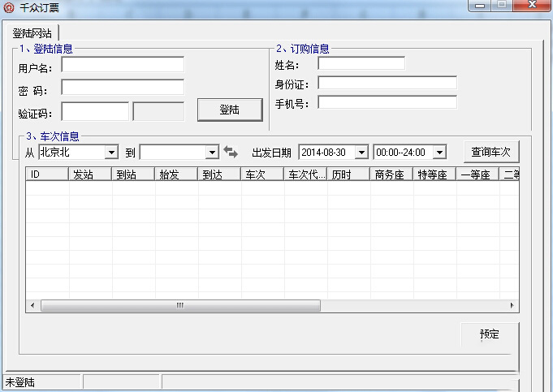Click the 未登陆 status bar text
Image resolution: width=553 pixels, height=392 pixels.
click(20, 382)
